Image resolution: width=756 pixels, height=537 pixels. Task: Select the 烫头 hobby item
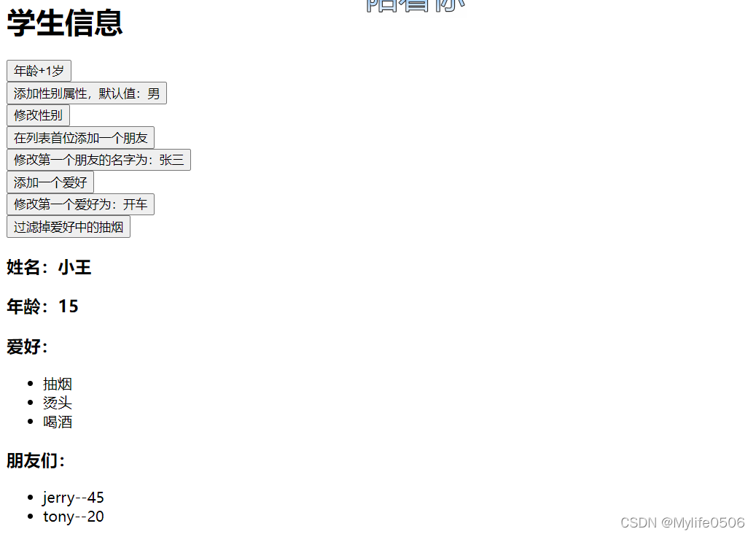click(x=58, y=403)
